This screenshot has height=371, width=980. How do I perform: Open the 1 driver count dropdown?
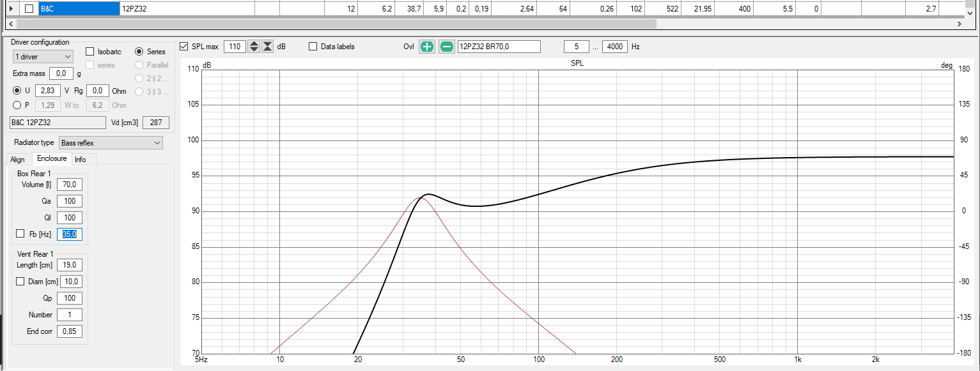click(x=43, y=57)
